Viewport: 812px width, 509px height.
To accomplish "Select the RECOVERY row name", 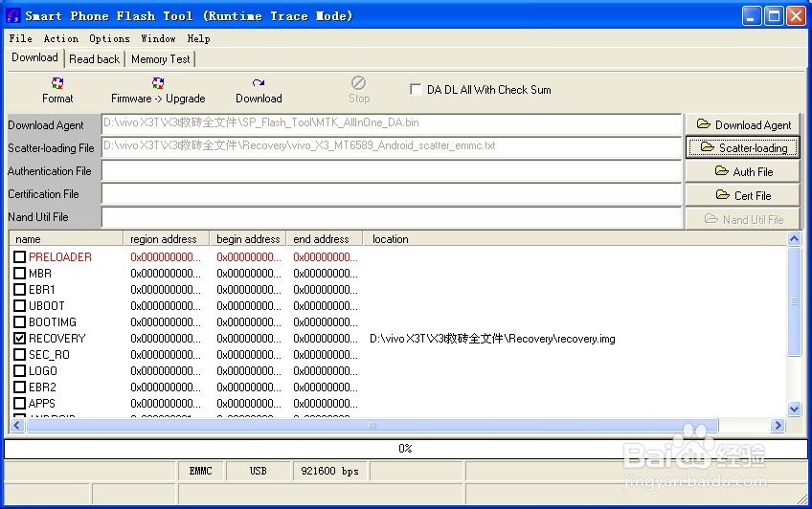I will (56, 339).
